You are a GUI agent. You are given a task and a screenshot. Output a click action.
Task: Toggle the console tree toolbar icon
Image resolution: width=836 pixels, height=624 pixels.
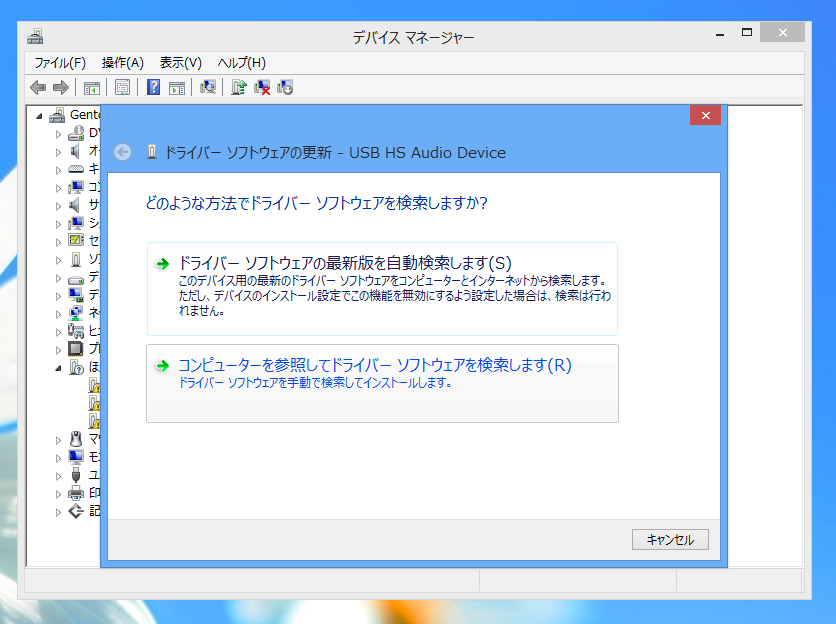pyautogui.click(x=92, y=87)
